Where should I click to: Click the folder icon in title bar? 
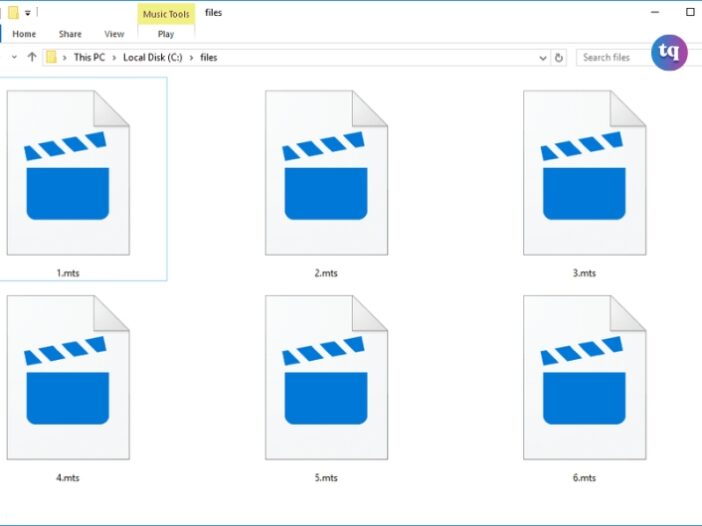pyautogui.click(x=13, y=13)
